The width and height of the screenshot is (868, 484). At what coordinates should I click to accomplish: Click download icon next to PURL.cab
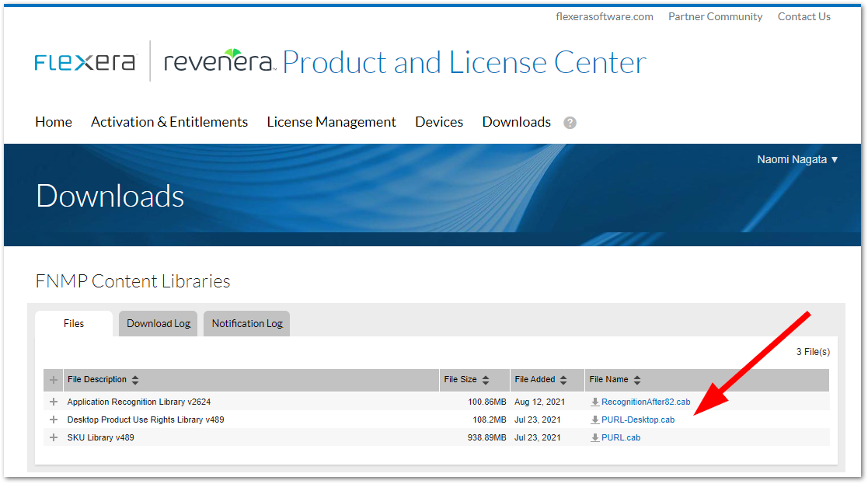[x=595, y=437]
